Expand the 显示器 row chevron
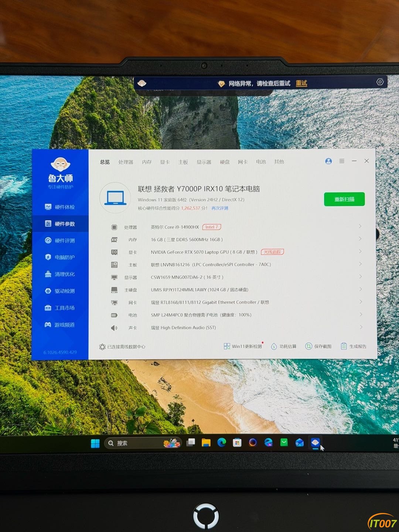This screenshot has width=399, height=532. click(360, 276)
